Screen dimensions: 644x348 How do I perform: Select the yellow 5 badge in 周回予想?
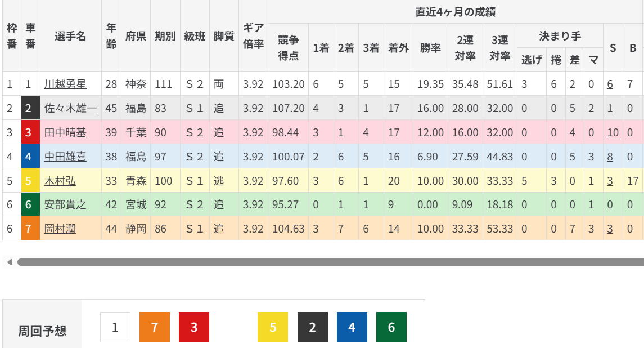click(x=273, y=327)
